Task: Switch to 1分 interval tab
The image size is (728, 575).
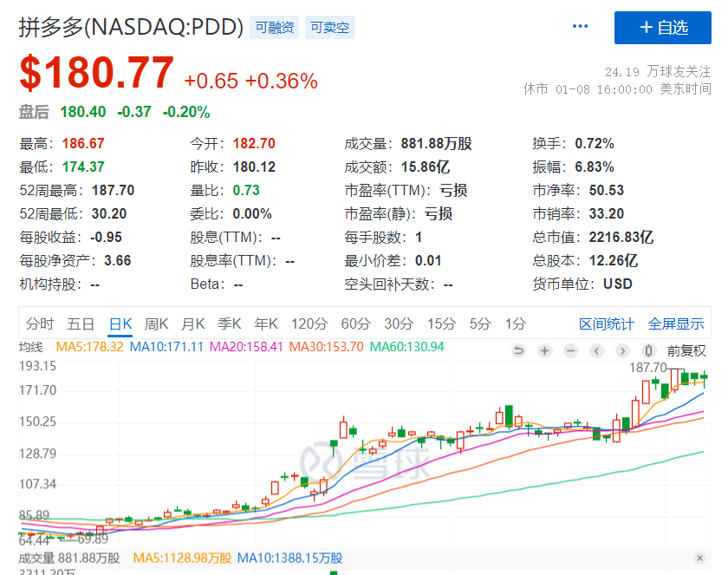Action: pos(516,323)
